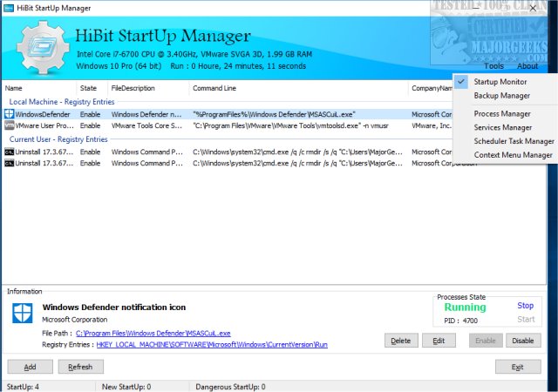Collapse Current User - Registry Entries group

click(58, 139)
